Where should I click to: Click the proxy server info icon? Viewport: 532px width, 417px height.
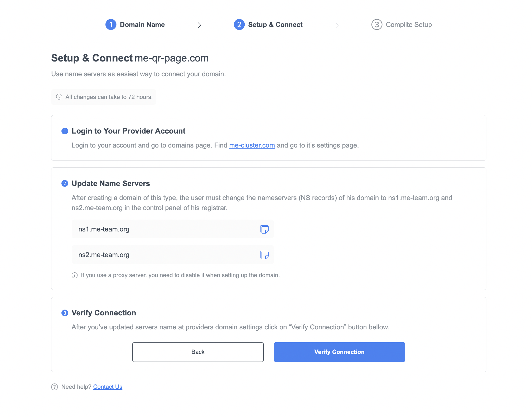point(75,275)
